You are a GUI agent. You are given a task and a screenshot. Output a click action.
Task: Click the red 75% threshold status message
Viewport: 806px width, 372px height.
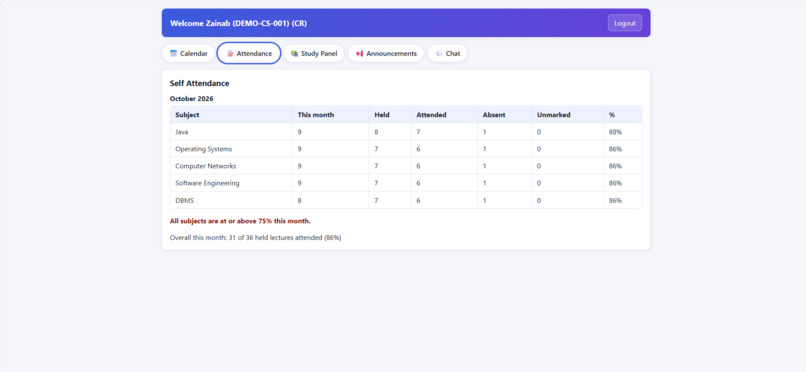coord(240,221)
